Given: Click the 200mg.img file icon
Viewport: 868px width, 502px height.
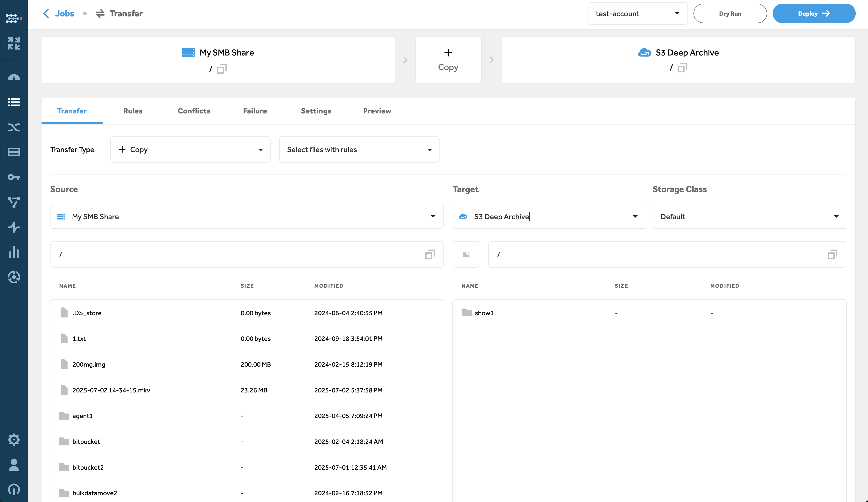Looking at the screenshot, I should [x=64, y=364].
